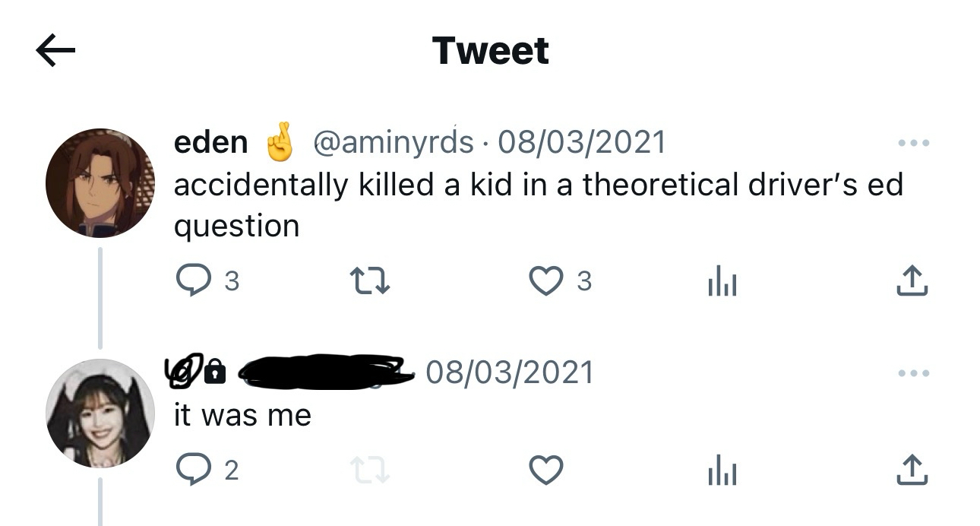Like eden's tweet with the heart
This screenshot has width=980, height=526.
[545, 282]
